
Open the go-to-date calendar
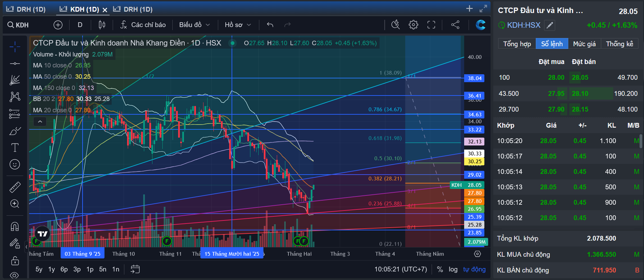tap(135, 269)
